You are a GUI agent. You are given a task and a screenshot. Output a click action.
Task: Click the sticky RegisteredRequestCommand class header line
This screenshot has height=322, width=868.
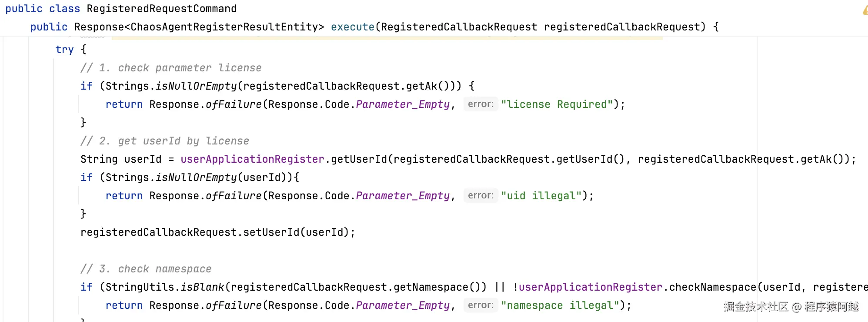coord(121,9)
